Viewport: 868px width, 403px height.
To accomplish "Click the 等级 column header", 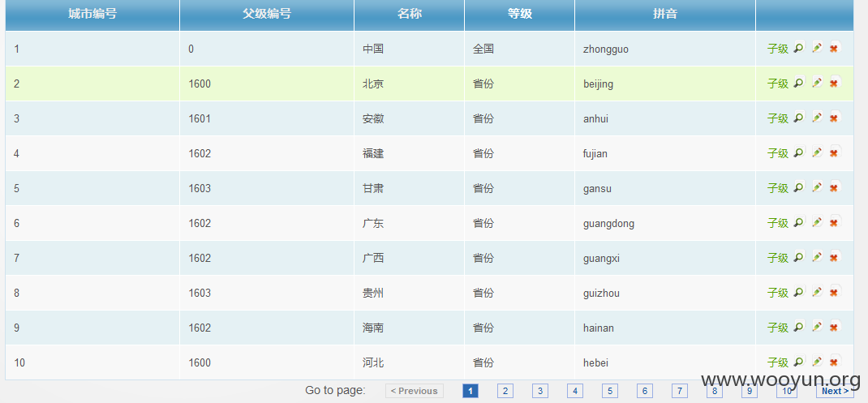I will tap(519, 15).
